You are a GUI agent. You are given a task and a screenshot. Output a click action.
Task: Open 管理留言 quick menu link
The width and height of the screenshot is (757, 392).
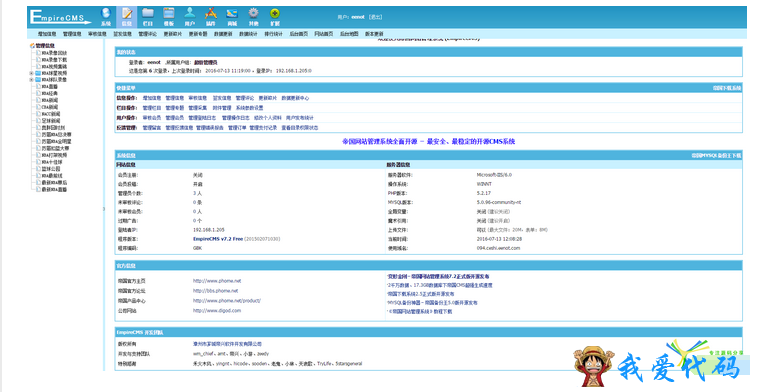pos(152,128)
